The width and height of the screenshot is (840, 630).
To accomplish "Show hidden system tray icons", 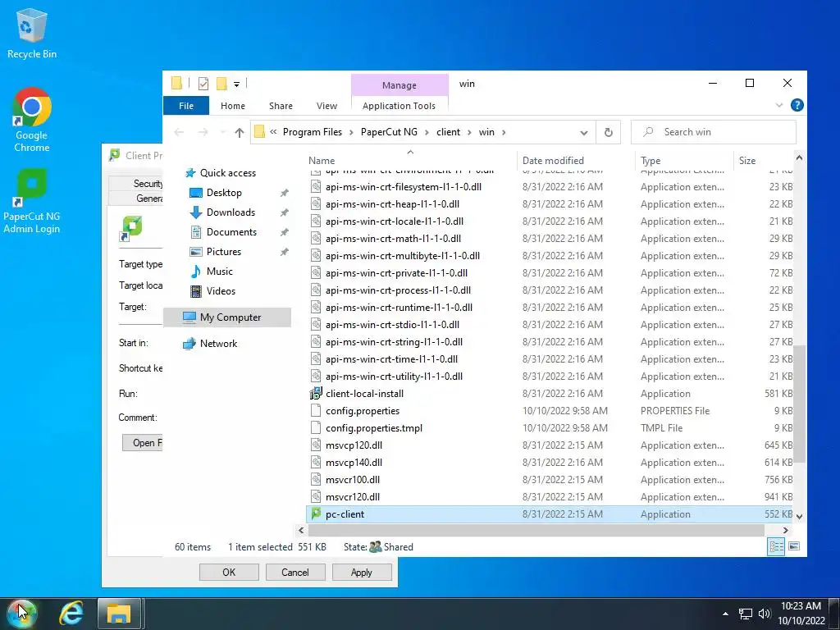I will coord(725,614).
